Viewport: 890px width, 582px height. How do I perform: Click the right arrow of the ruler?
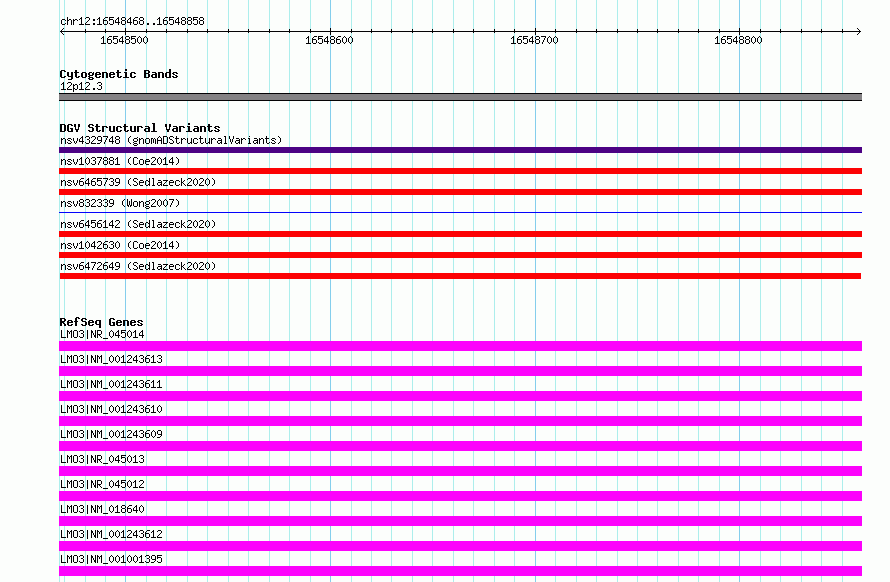[x=858, y=31]
